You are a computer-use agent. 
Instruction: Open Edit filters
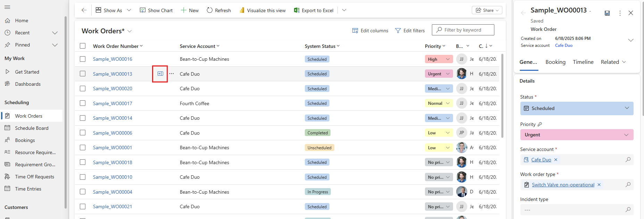click(x=410, y=31)
